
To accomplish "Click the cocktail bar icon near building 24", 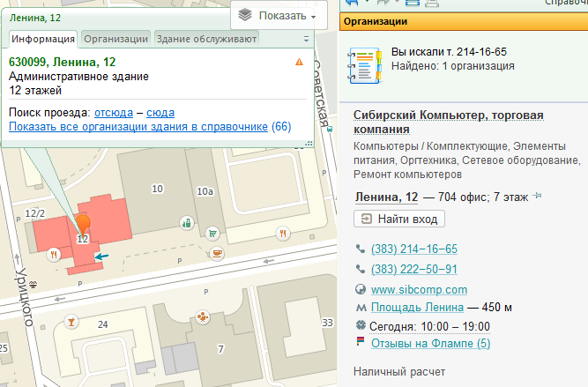I will tap(71, 322).
